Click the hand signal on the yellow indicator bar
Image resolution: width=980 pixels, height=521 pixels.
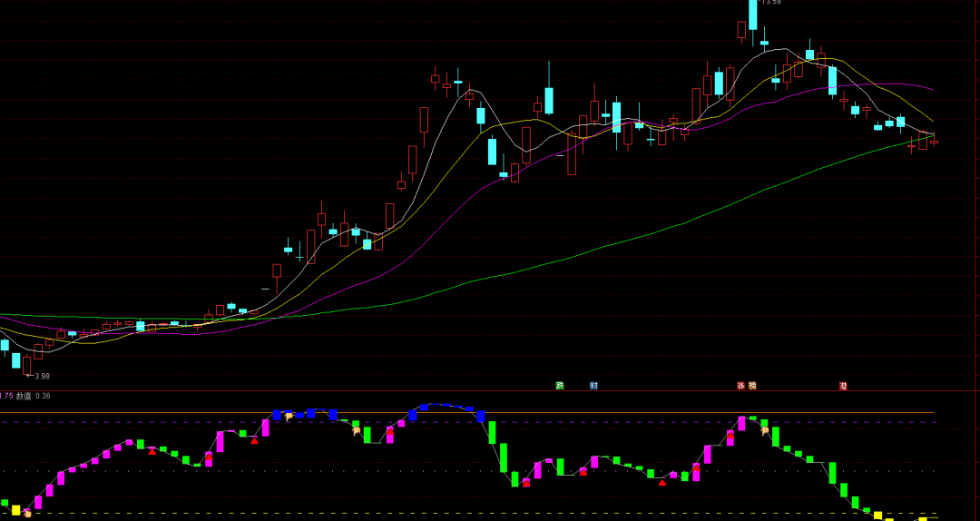tap(27, 513)
